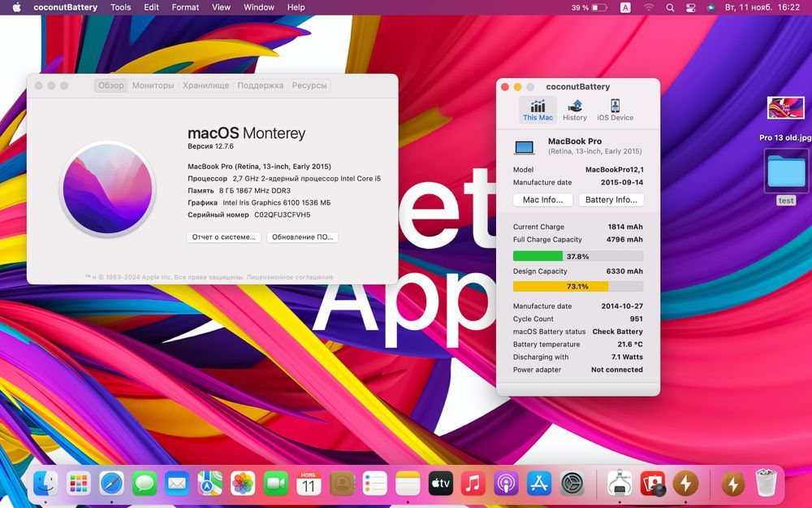Open the View menu
Viewport: 812px width, 508px height.
pos(221,7)
